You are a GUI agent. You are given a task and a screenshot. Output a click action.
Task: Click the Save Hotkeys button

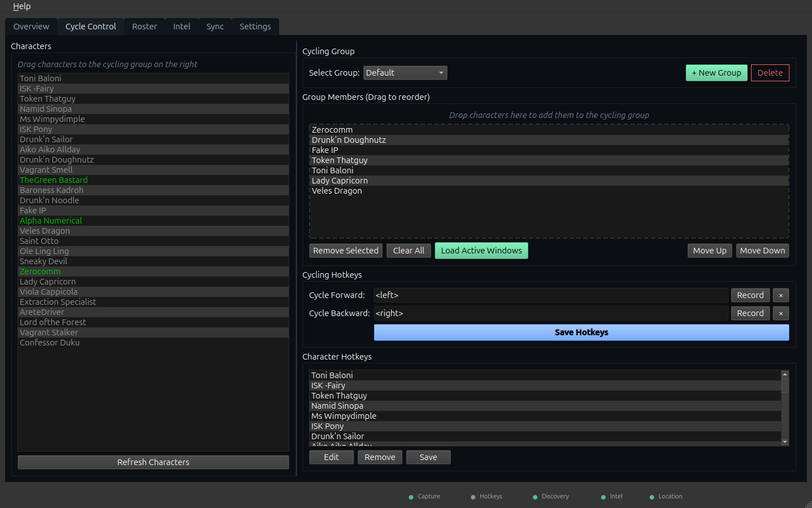click(x=581, y=332)
